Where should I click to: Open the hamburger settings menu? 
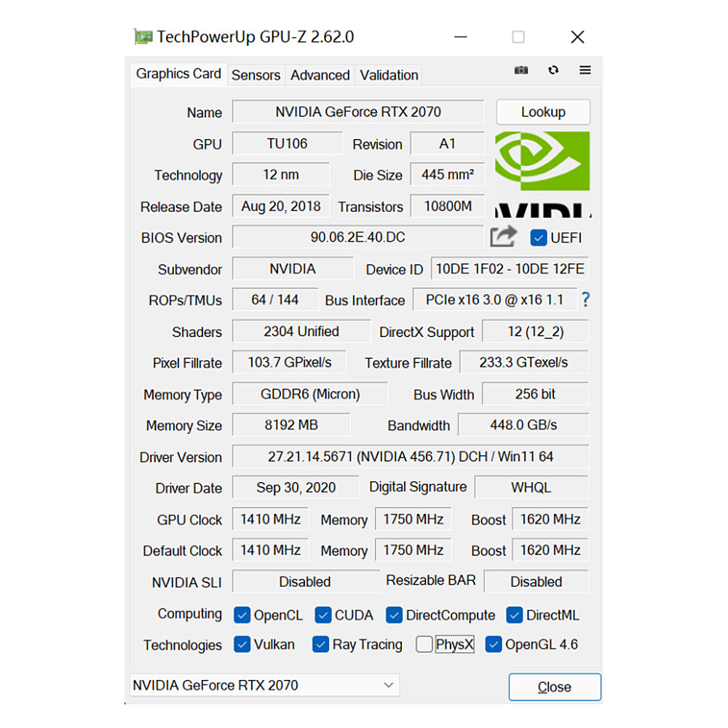coord(585,70)
